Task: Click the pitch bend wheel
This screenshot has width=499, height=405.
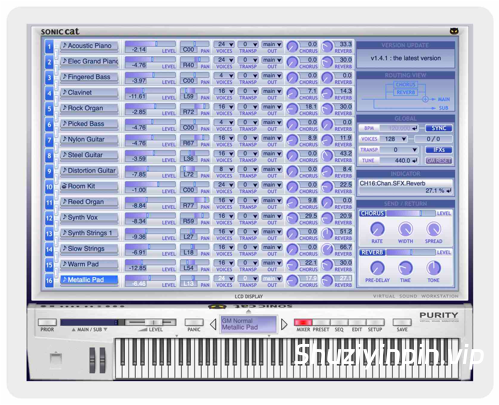Action: (92, 360)
